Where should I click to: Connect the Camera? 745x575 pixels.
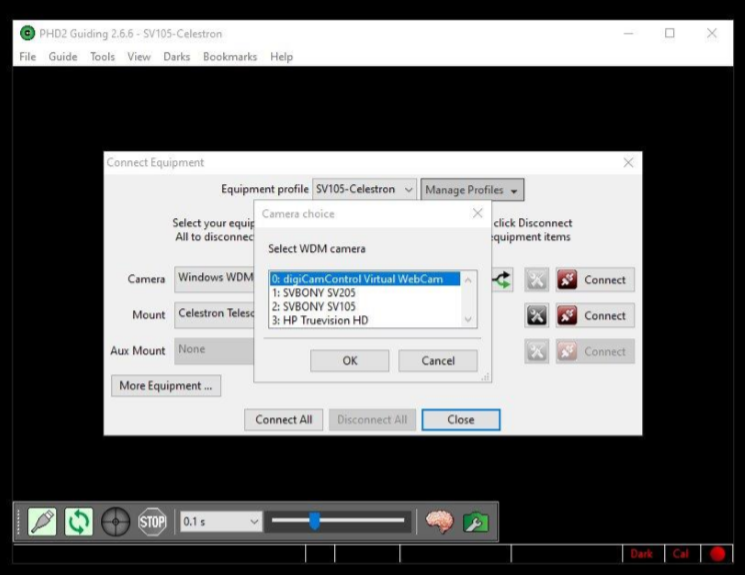595,280
